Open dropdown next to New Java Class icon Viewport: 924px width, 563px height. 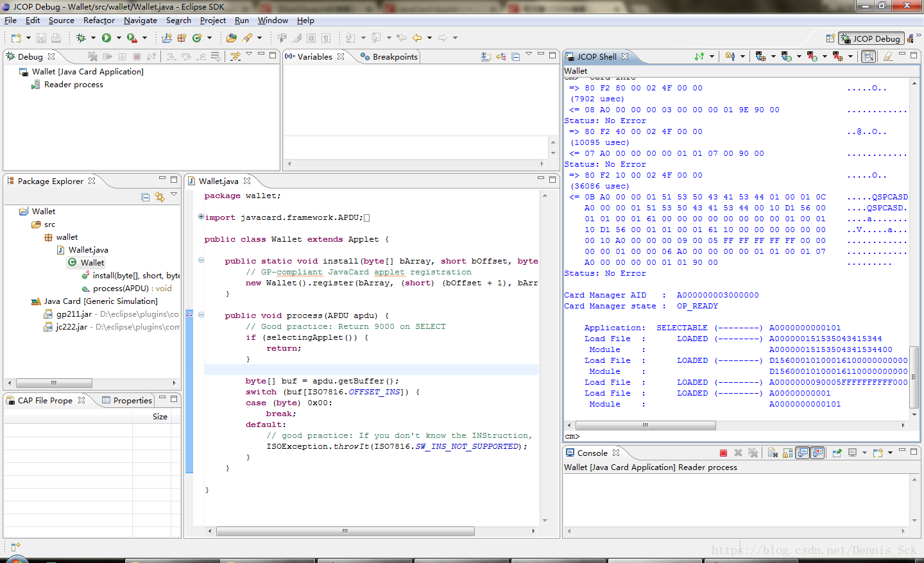pos(209,38)
